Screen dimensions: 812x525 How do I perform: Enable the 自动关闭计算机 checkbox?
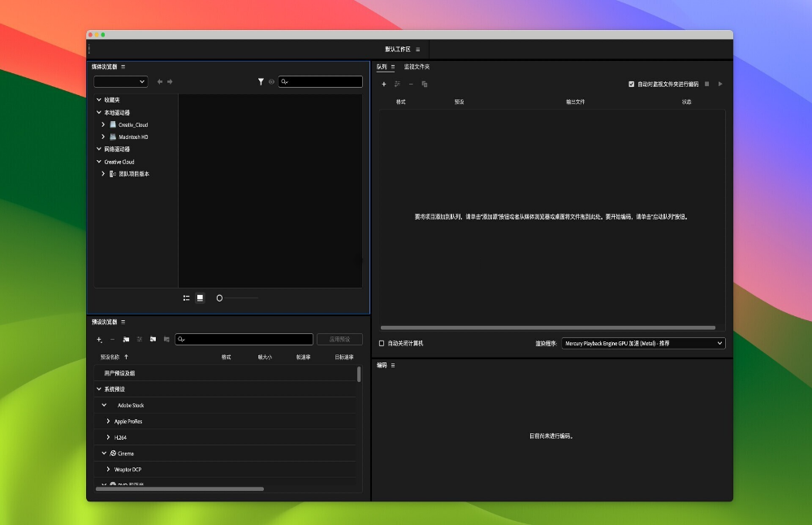[x=382, y=343]
